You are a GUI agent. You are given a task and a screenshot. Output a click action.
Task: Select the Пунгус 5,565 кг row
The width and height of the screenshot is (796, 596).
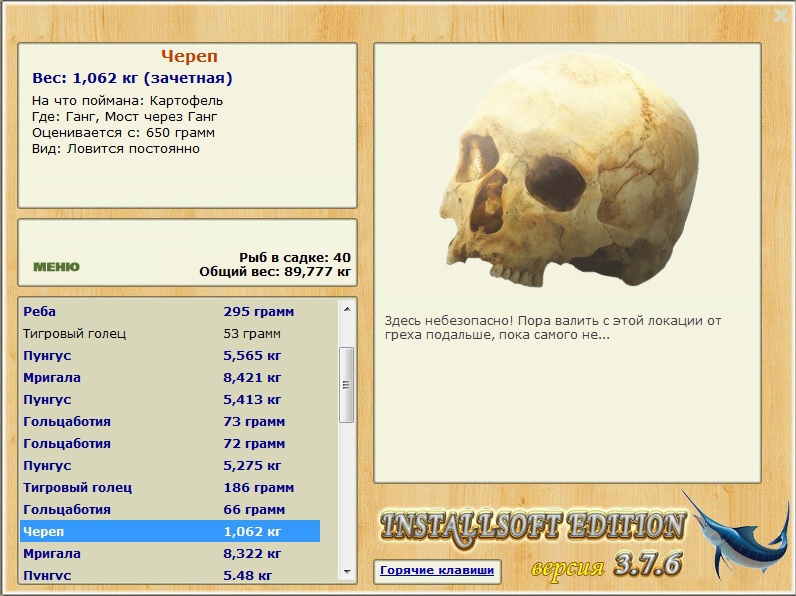pyautogui.click(x=170, y=355)
